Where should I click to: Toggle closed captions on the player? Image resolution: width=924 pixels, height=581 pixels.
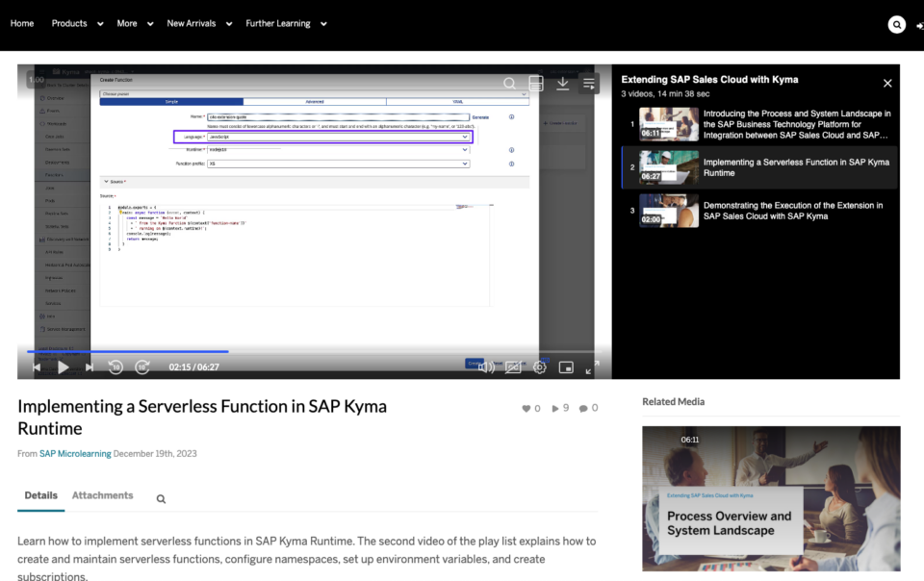pos(513,367)
